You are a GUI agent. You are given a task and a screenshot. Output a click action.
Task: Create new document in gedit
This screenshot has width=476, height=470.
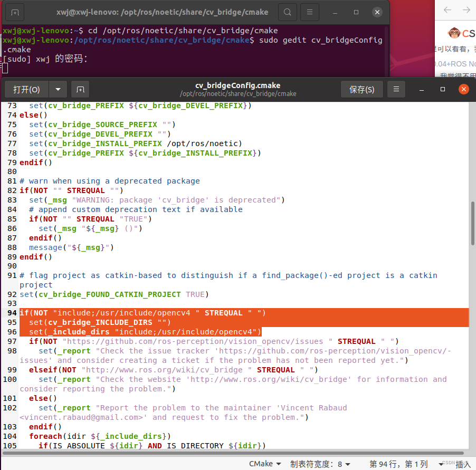click(80, 90)
